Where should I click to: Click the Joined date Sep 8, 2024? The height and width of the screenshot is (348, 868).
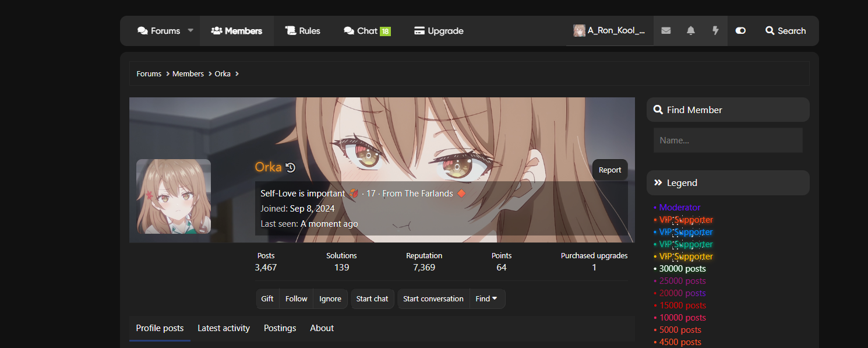pos(312,209)
